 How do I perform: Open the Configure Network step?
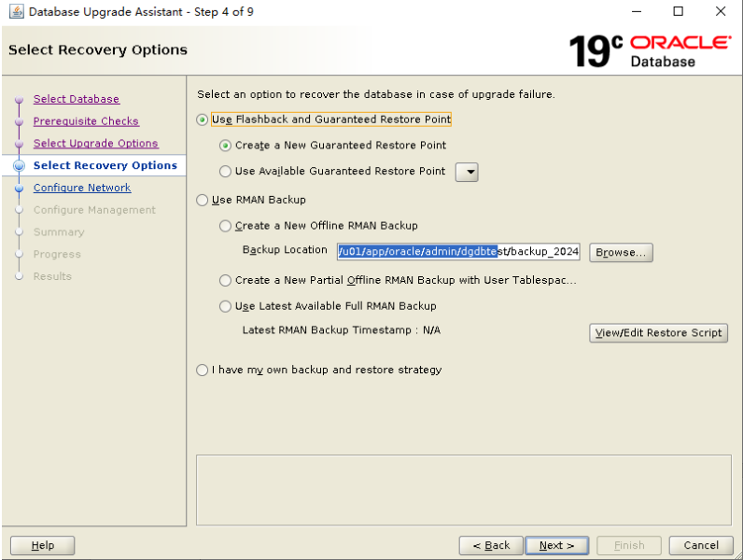point(82,188)
